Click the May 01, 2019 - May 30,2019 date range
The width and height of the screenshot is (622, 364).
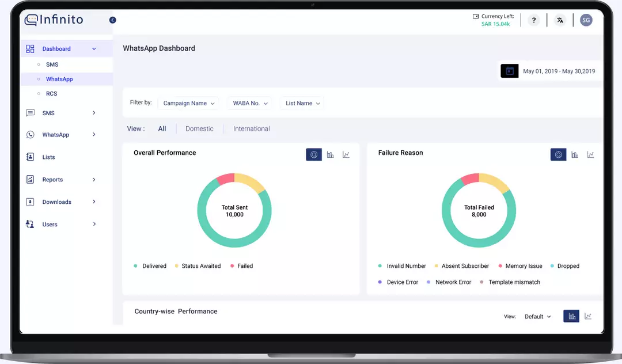[559, 71]
